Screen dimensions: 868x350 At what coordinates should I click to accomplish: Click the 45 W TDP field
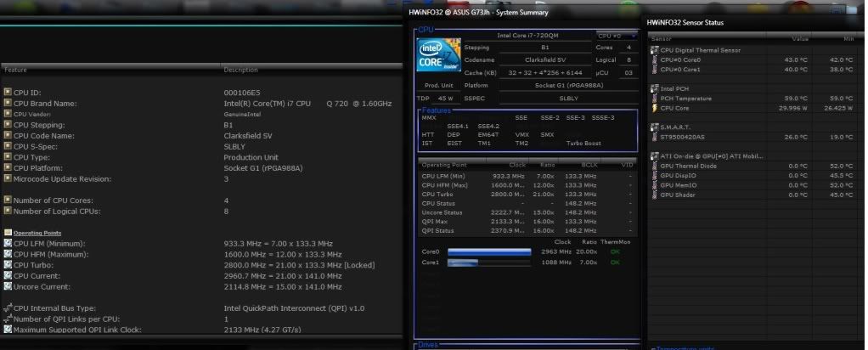click(446, 99)
